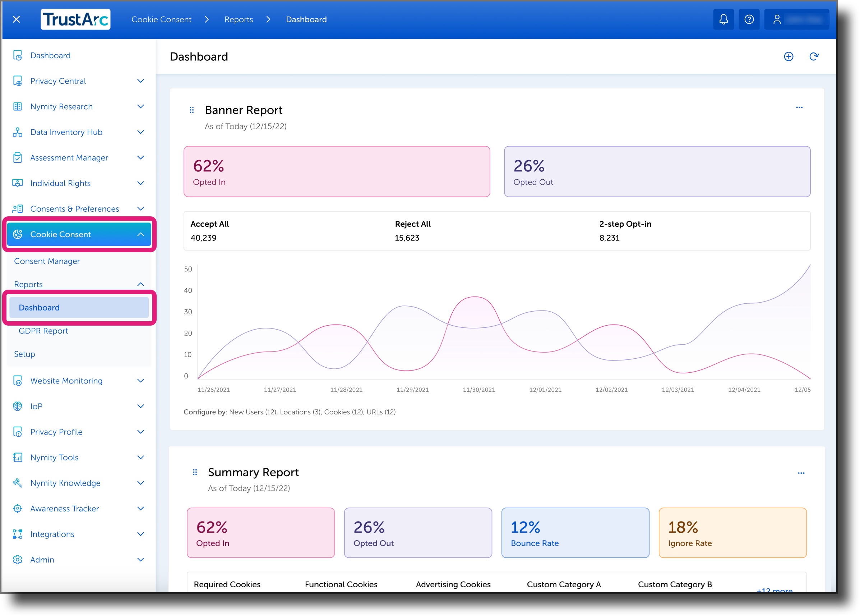Click the notification bell in the header
The height and width of the screenshot is (616, 860).
[x=723, y=19]
